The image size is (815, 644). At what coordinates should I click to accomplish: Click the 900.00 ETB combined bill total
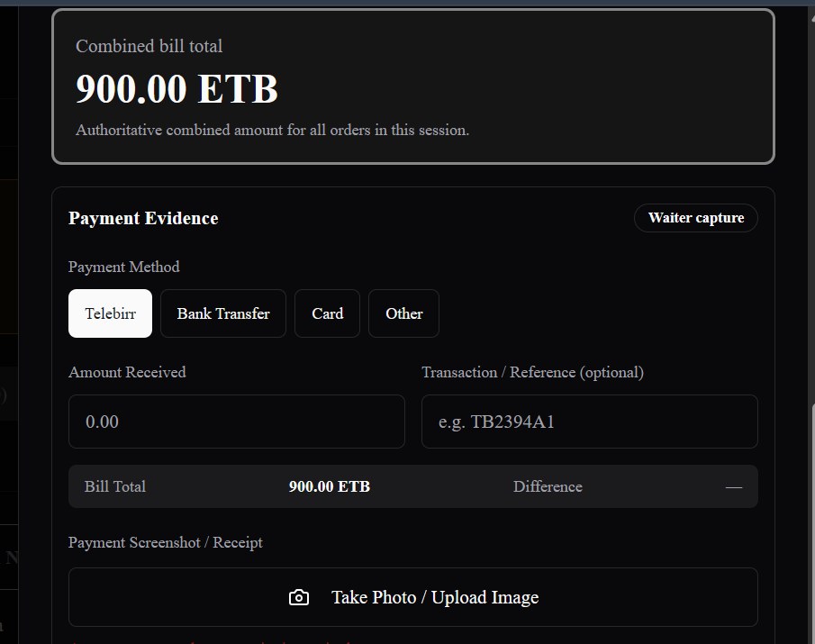(177, 88)
